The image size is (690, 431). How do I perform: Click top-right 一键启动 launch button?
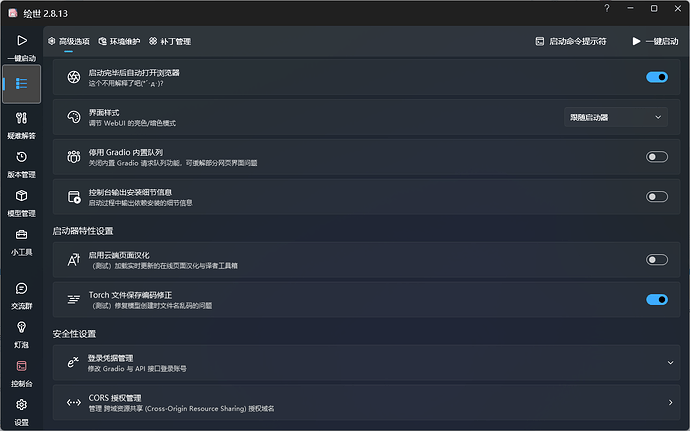655,41
